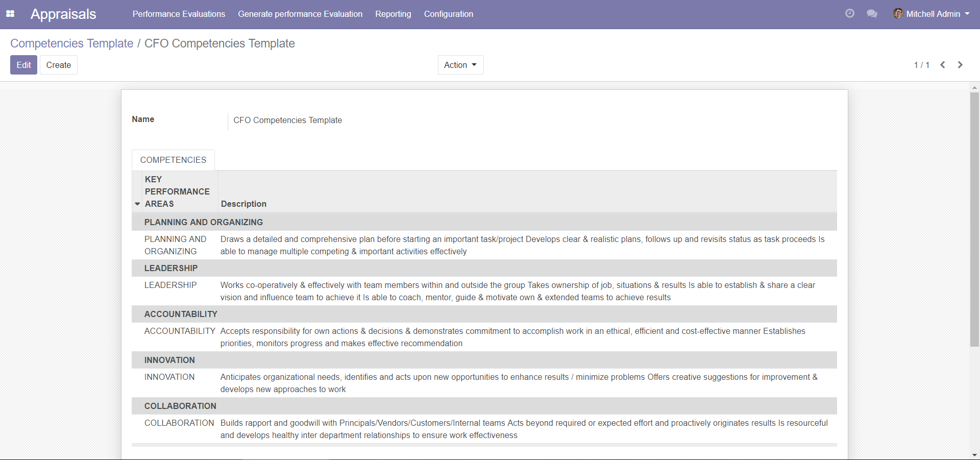Click the Edit button
The height and width of the screenshot is (460, 980).
click(23, 65)
